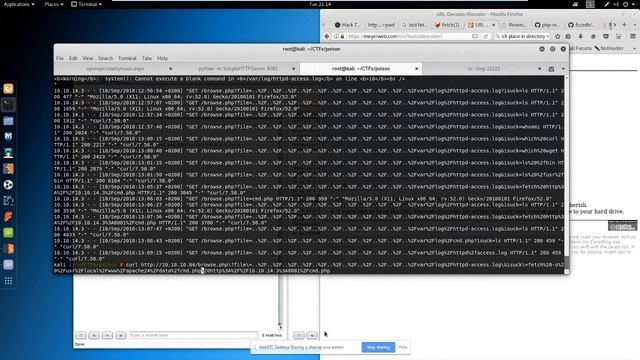The image size is (640, 360).
Task: Click the sound volume icon in top bar
Action: tap(616, 4)
